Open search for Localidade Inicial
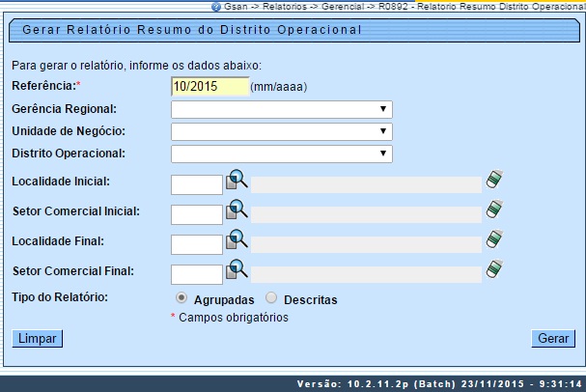Screen dimensions: 586x392 click(x=237, y=181)
